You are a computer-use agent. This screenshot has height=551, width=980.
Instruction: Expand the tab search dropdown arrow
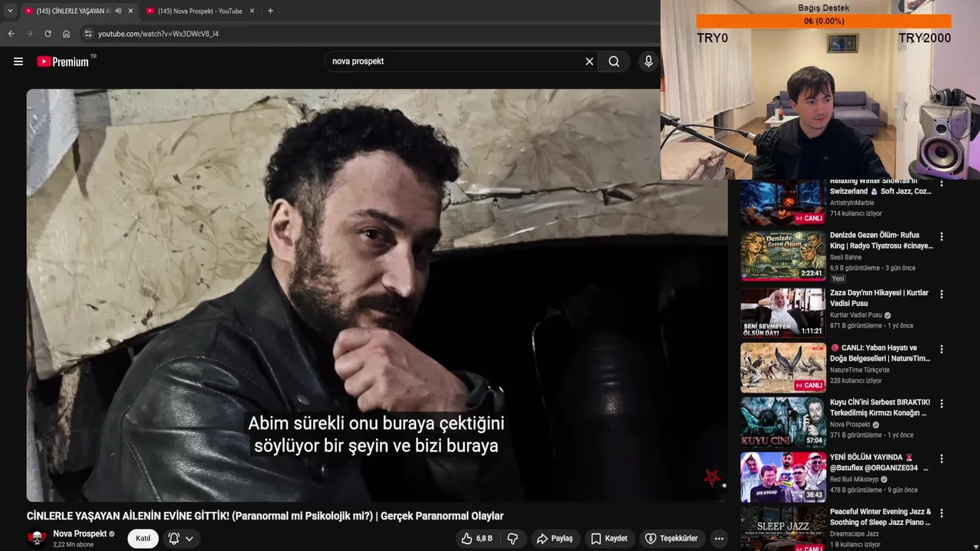click(x=9, y=11)
